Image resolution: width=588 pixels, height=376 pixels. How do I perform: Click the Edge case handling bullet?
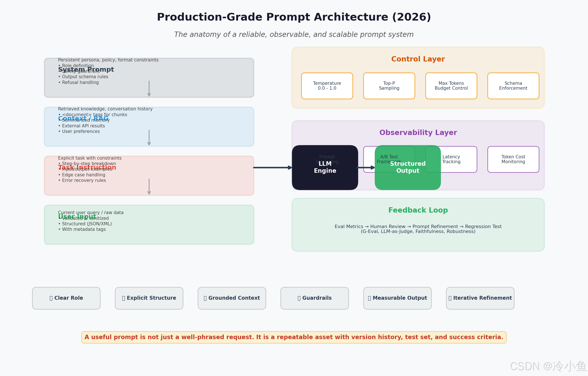pos(82,175)
